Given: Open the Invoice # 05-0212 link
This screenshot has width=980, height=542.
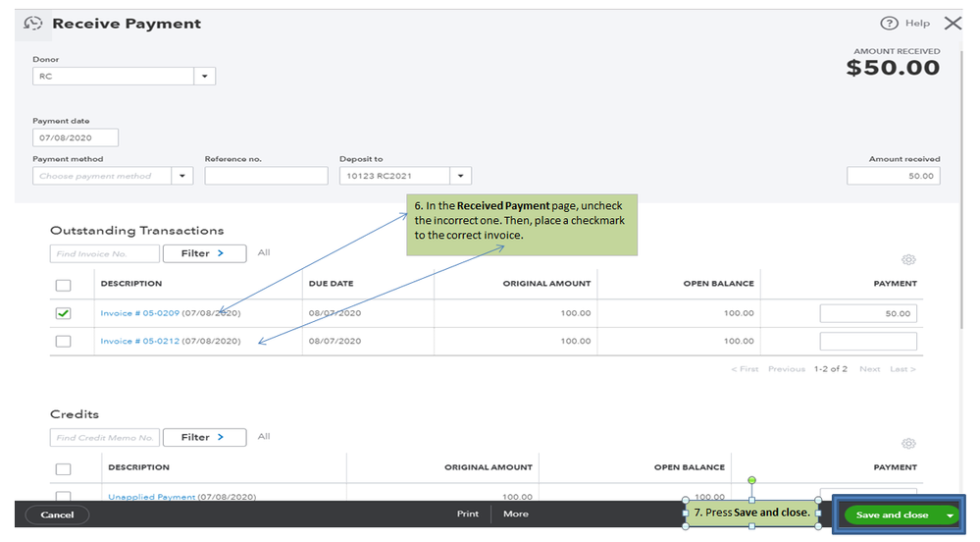Looking at the screenshot, I should pos(139,341).
